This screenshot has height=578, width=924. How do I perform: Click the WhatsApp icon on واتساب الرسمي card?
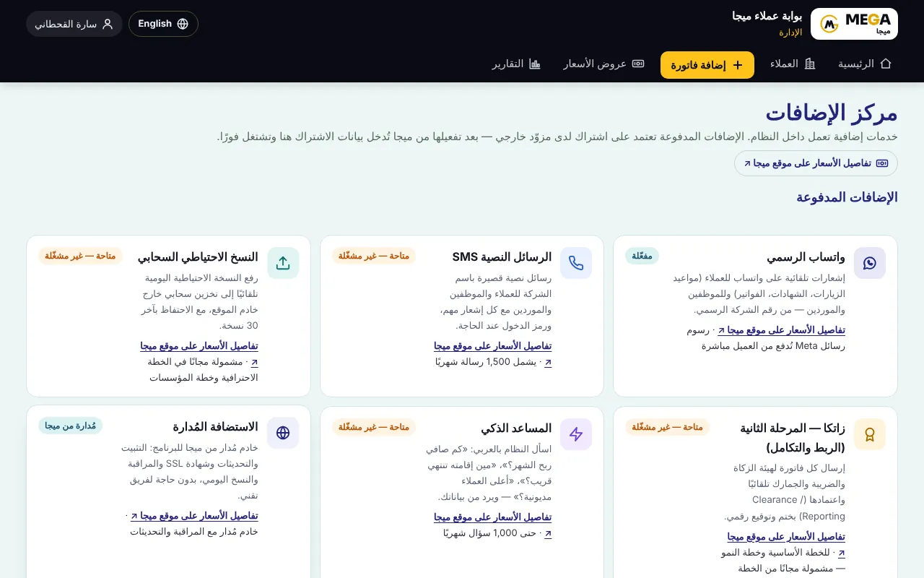(869, 263)
